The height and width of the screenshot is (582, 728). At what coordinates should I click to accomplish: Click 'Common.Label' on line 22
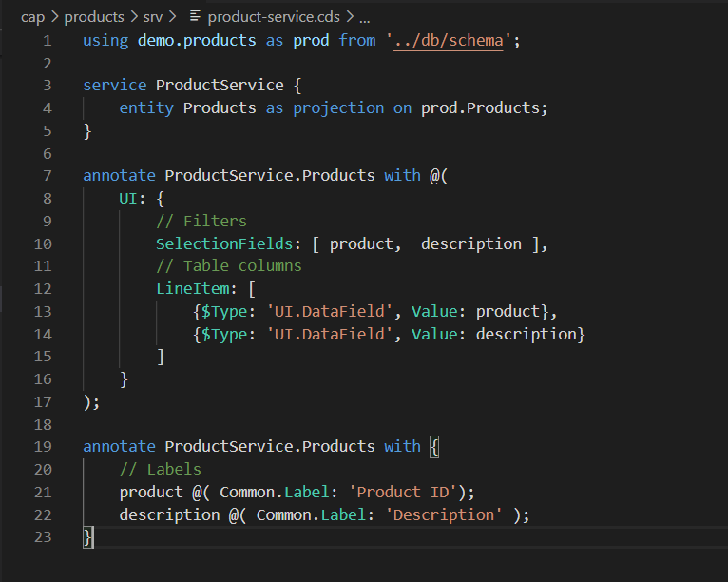[x=311, y=515]
